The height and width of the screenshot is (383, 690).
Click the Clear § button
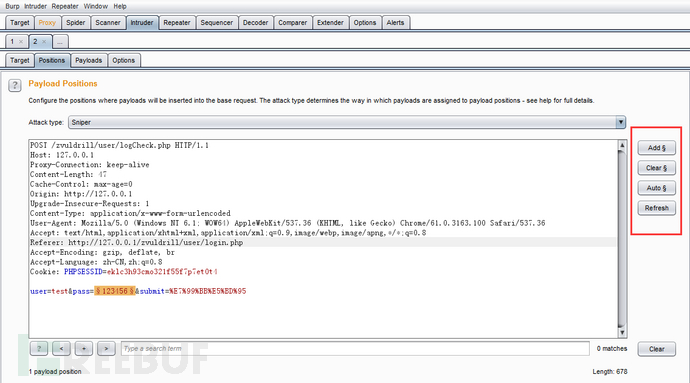(657, 168)
